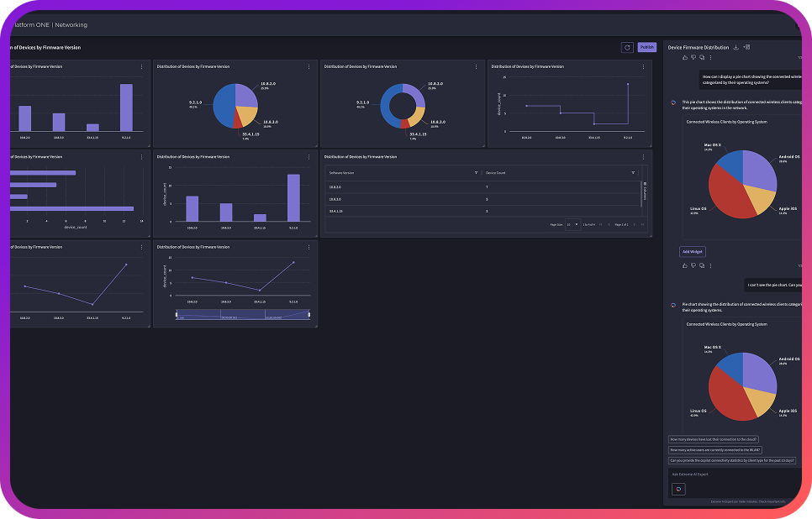Screen dimensions: 812x519
Task: Select the Networking menu item in the top bar
Action: pyautogui.click(x=71, y=24)
